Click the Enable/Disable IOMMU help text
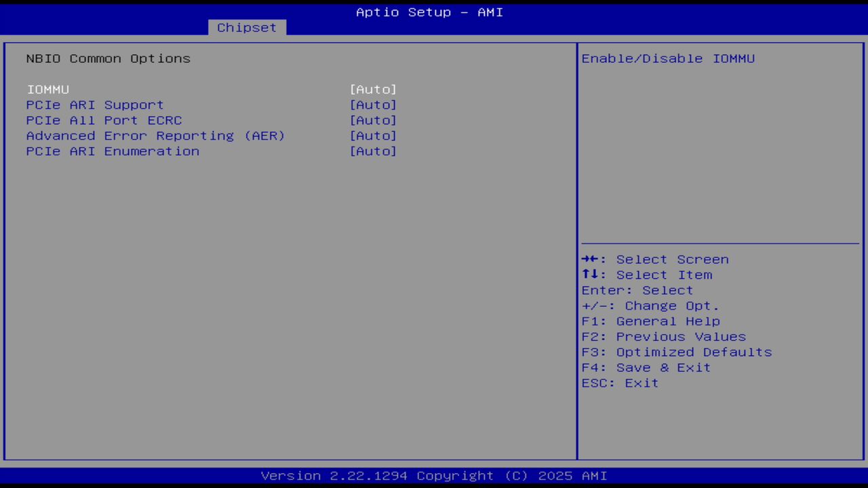 667,58
